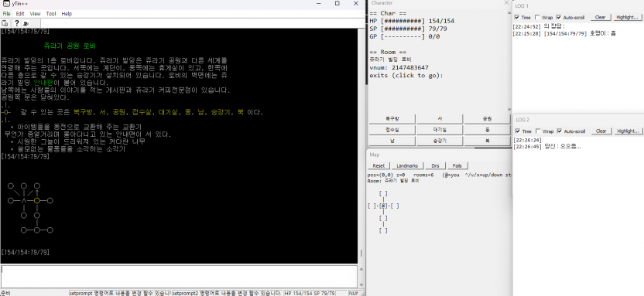Image resolution: width=644 pixels, height=296 pixels.
Task: Open the View menu
Action: click(x=36, y=14)
